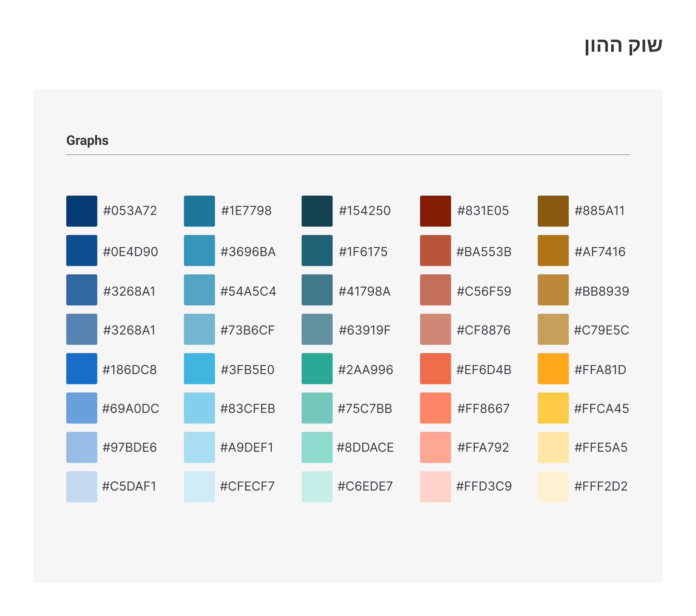The height and width of the screenshot is (616, 696).
Task: Choose the pale #FFF2D2 cream swatch
Action: 553,486
